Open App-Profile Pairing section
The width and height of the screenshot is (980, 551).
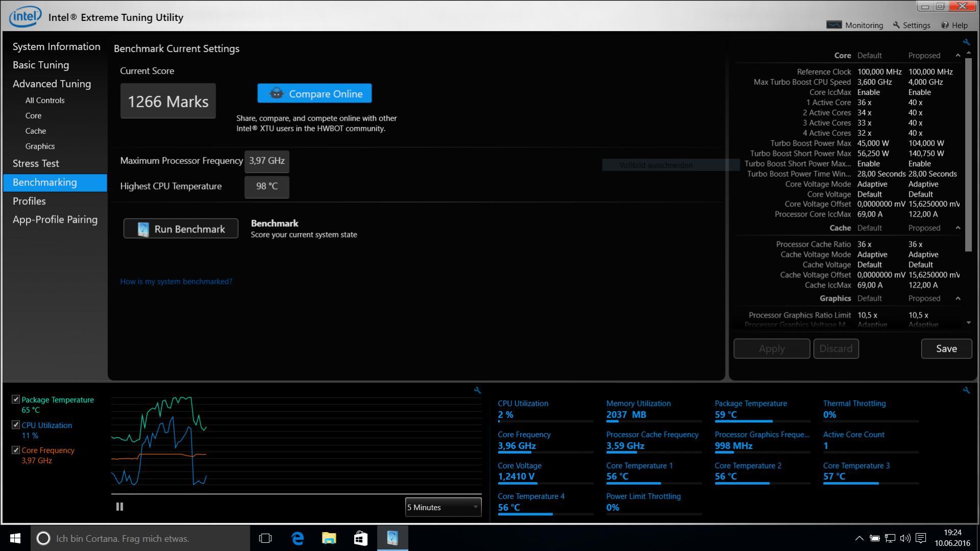click(55, 220)
